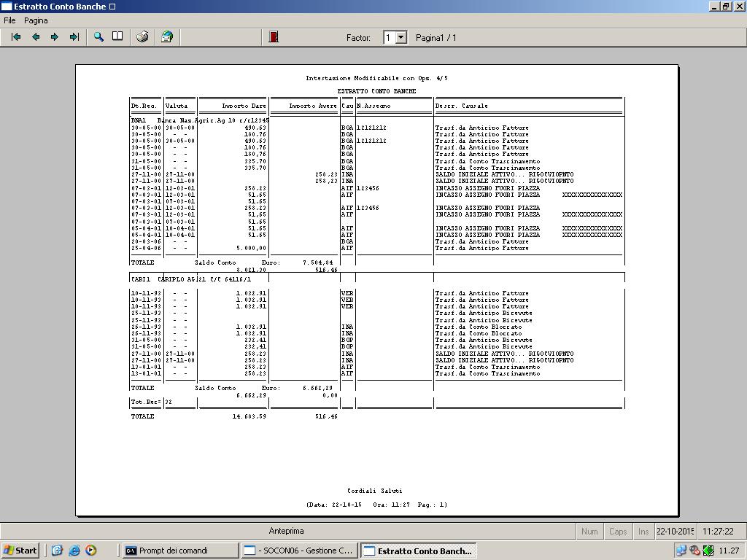This screenshot has height=560, width=747.
Task: Launch Internet Explorer from quick launch
Action: pyautogui.click(x=74, y=551)
